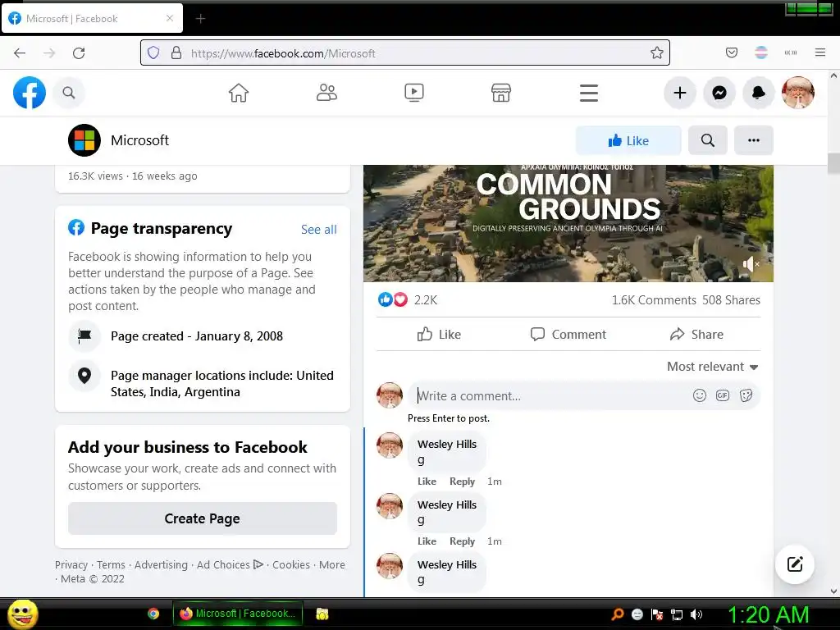The image size is (840, 630).
Task: Add a GIF to the comment
Action: click(x=723, y=395)
